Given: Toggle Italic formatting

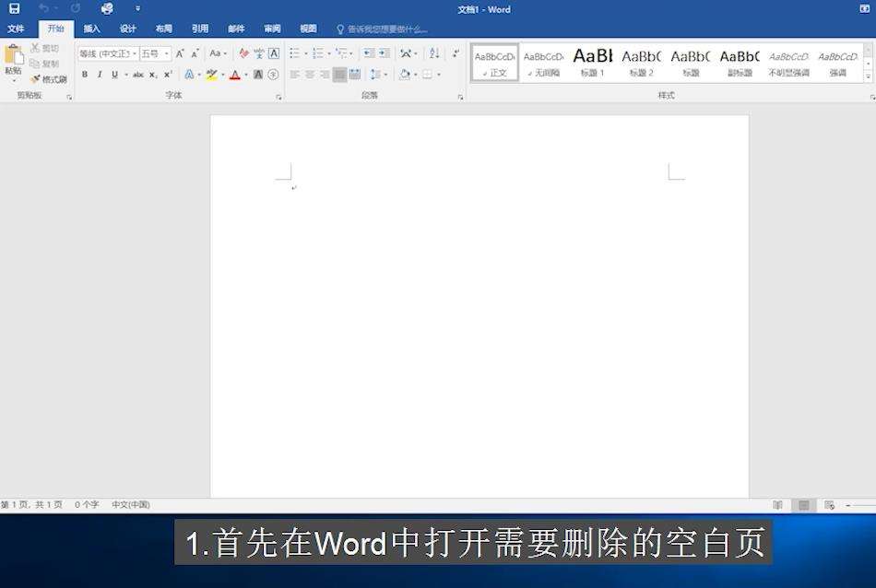Looking at the screenshot, I should 100,75.
